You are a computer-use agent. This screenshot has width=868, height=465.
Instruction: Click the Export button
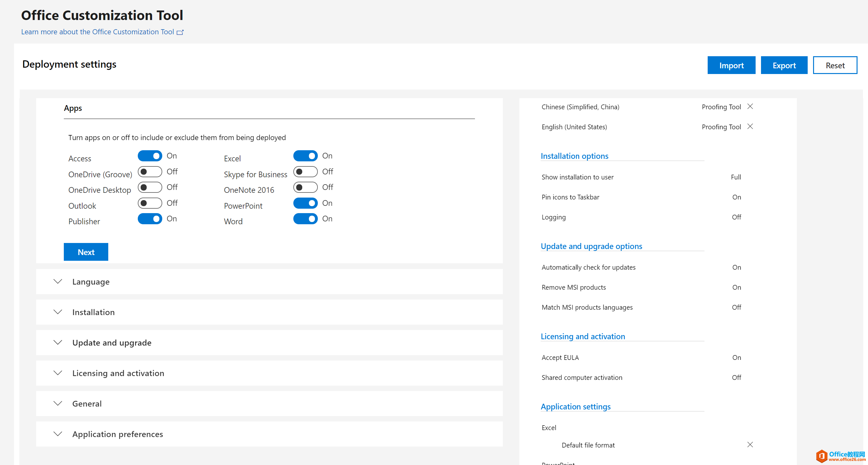coord(784,65)
